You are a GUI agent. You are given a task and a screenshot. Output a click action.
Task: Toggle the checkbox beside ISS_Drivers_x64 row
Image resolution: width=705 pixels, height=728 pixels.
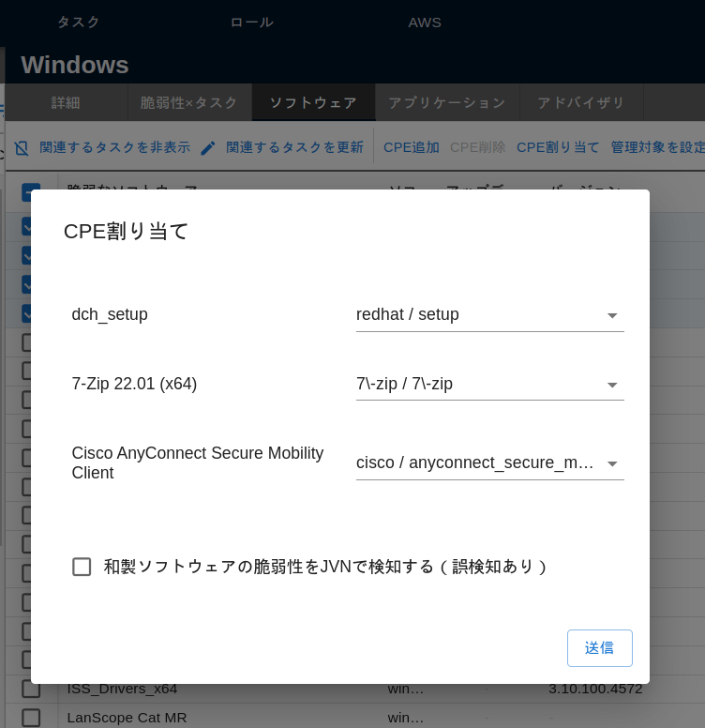(x=31, y=690)
